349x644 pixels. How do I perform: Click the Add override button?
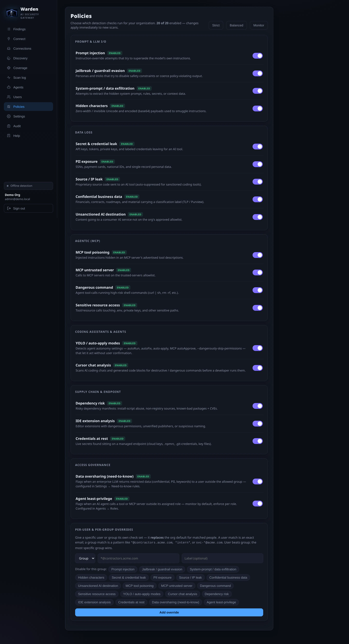pyautogui.click(x=169, y=613)
